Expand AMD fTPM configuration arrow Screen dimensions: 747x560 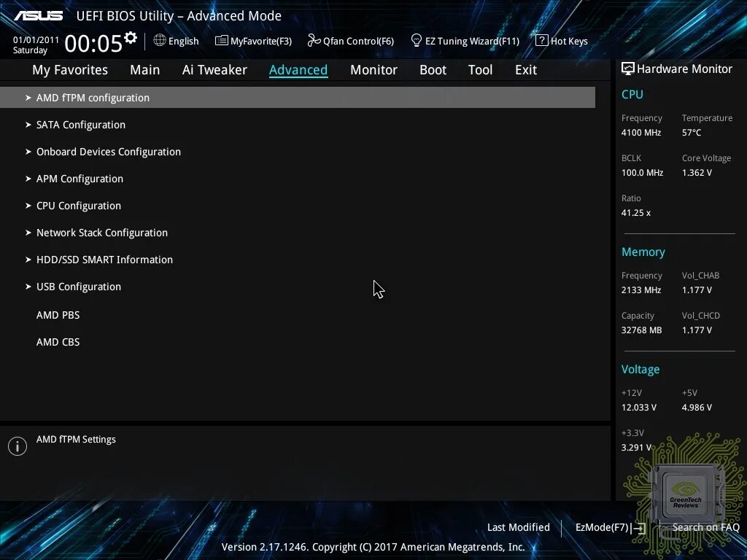coord(28,98)
